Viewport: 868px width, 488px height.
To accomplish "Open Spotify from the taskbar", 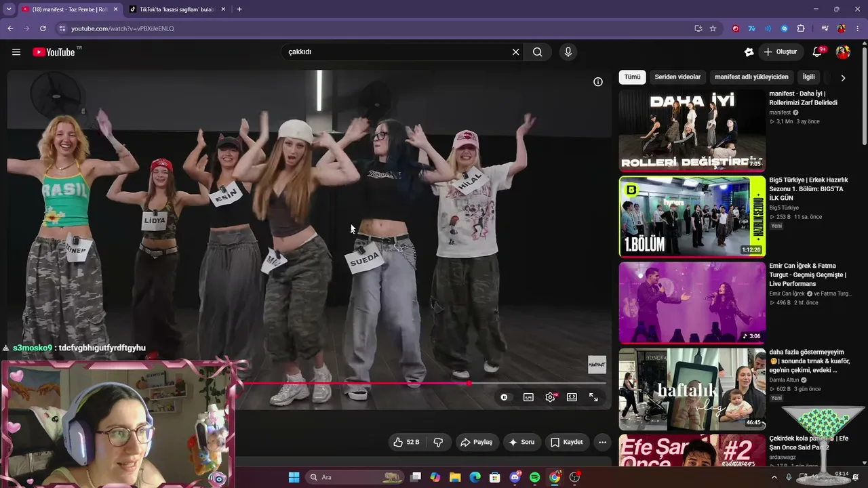I will click(534, 477).
